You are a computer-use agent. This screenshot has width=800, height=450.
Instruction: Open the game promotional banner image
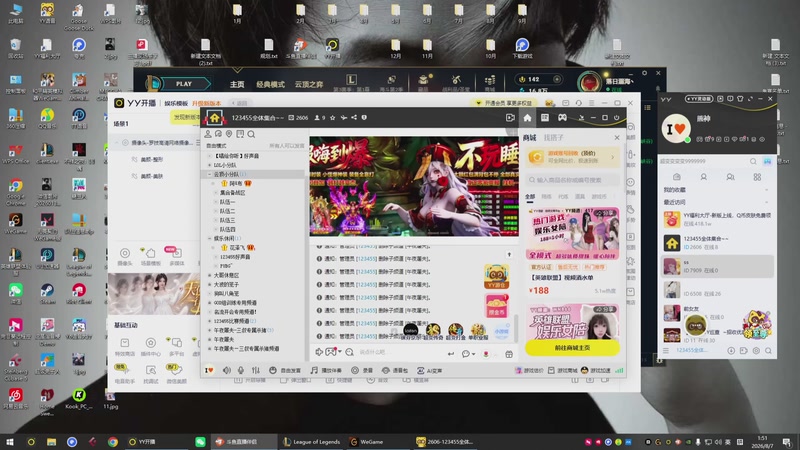click(x=414, y=186)
